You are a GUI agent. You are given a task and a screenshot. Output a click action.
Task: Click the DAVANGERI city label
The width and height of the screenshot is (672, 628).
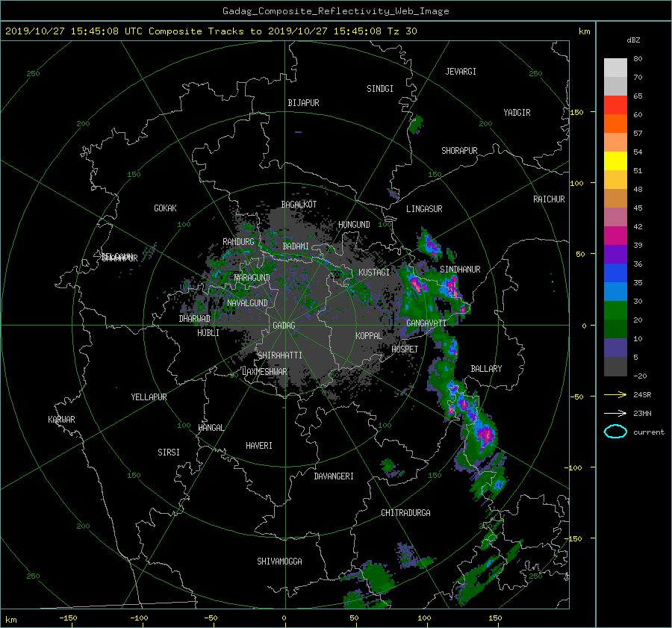pos(334,476)
